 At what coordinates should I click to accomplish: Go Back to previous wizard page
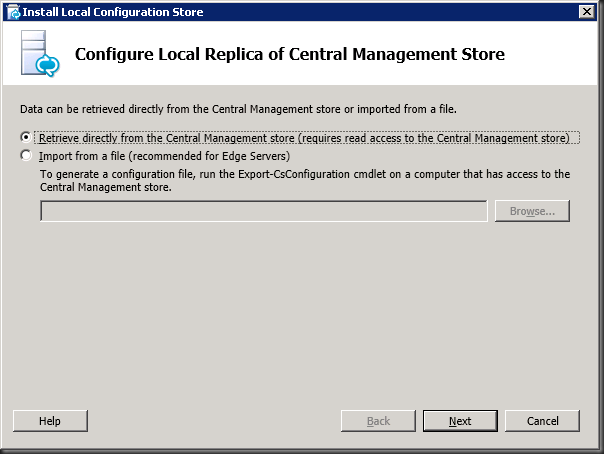pyautogui.click(x=378, y=421)
